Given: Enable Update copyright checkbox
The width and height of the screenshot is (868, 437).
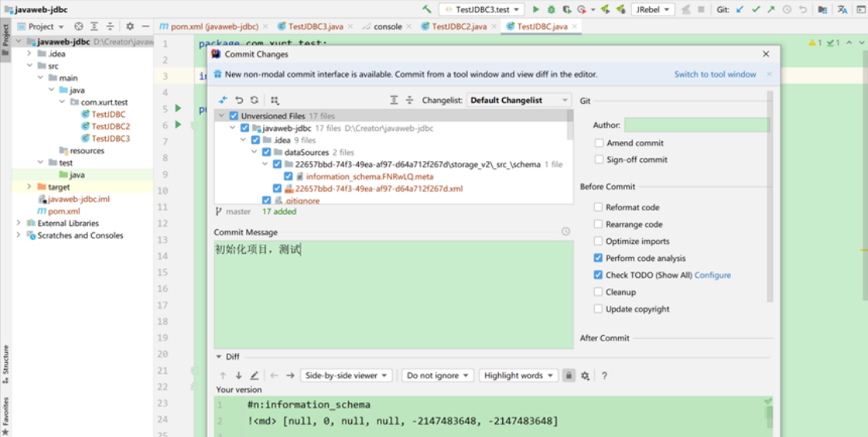Looking at the screenshot, I should (598, 309).
